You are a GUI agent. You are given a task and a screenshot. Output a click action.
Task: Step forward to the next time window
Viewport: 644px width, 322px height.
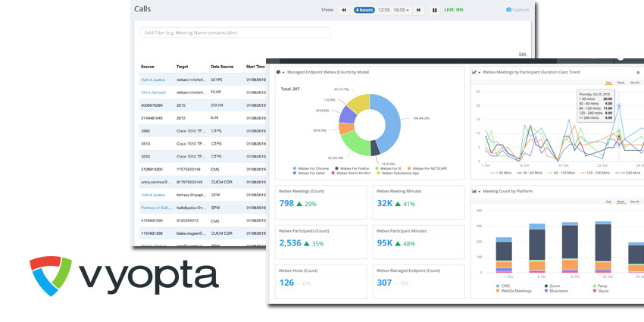click(x=418, y=10)
